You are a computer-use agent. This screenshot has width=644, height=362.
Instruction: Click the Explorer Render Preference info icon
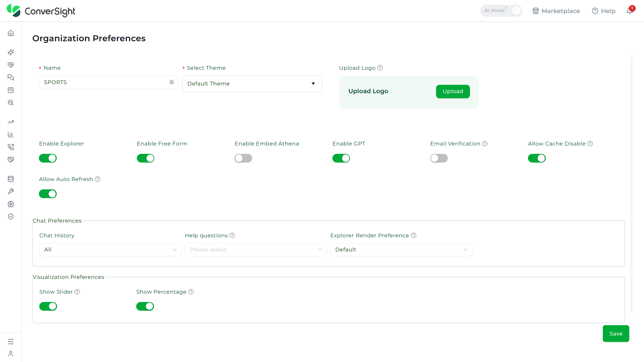414,235
